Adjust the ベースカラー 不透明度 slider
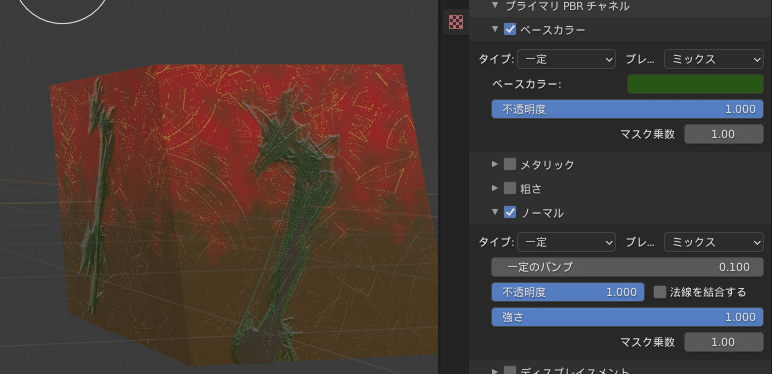Image resolution: width=772 pixels, height=374 pixels. pos(627,109)
